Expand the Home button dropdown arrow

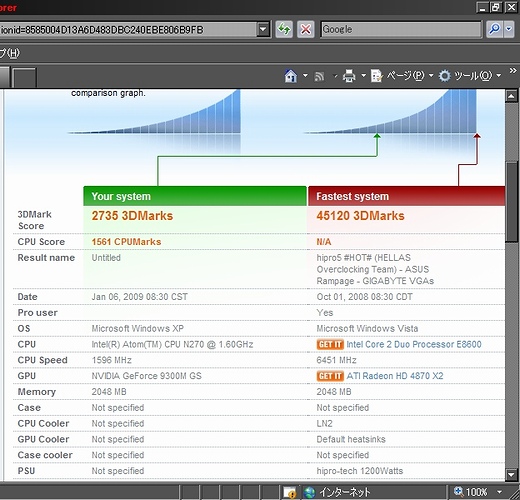click(x=305, y=76)
